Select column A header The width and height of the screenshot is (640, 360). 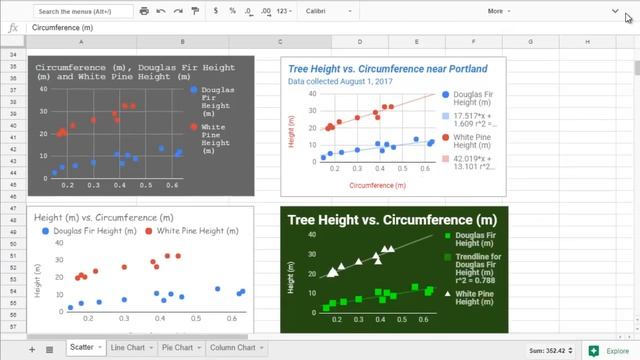tap(81, 42)
